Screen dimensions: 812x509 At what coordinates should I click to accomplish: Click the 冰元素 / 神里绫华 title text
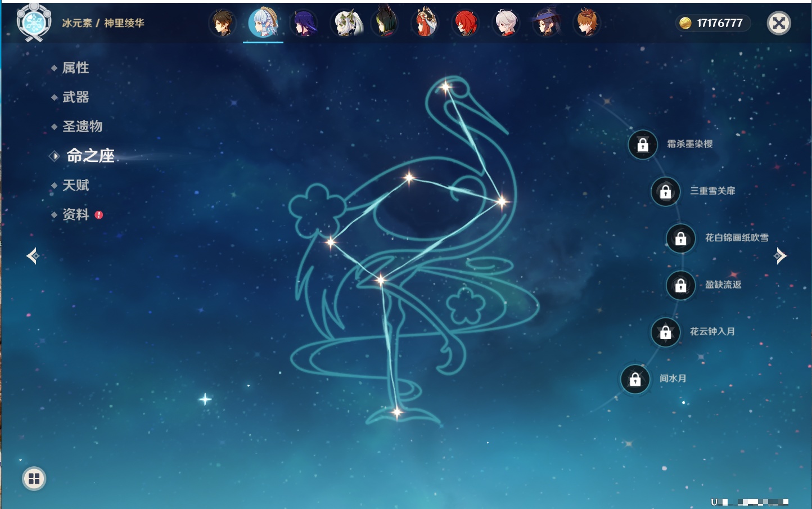[x=103, y=23]
